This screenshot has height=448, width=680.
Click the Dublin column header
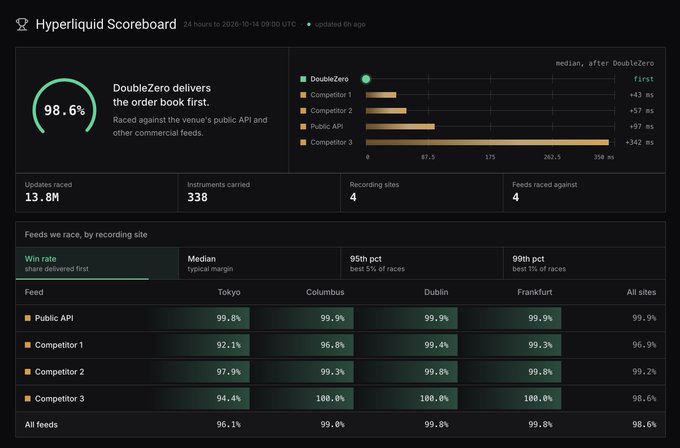[436, 292]
